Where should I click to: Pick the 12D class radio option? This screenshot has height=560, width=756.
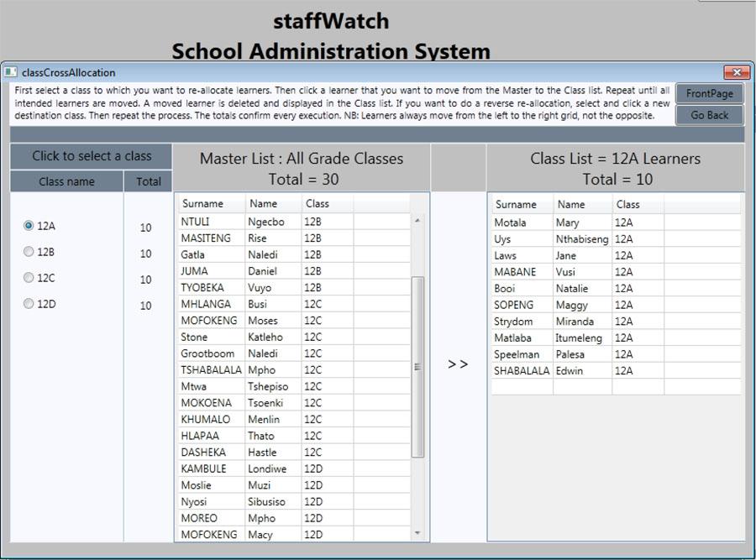click(x=29, y=304)
